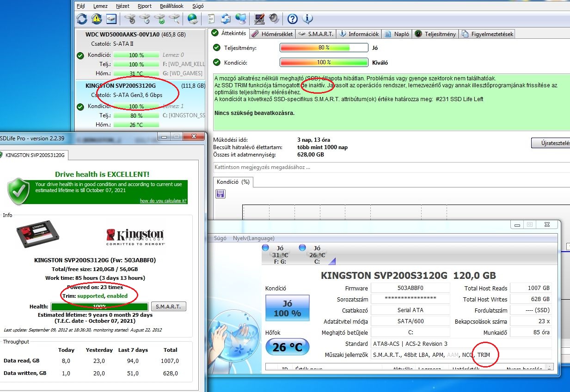Switch to the Hőmérséklet tab
The image size is (570, 392).
pyautogui.click(x=272, y=34)
